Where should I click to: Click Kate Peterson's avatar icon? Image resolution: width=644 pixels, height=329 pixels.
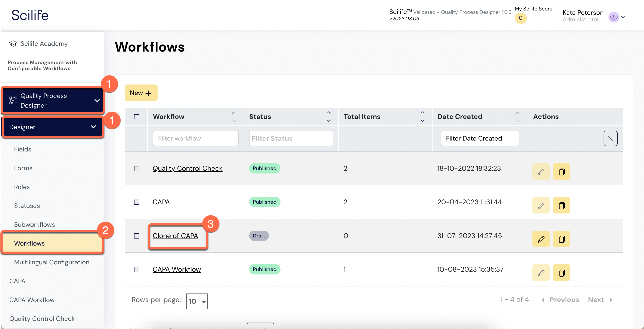[613, 17]
